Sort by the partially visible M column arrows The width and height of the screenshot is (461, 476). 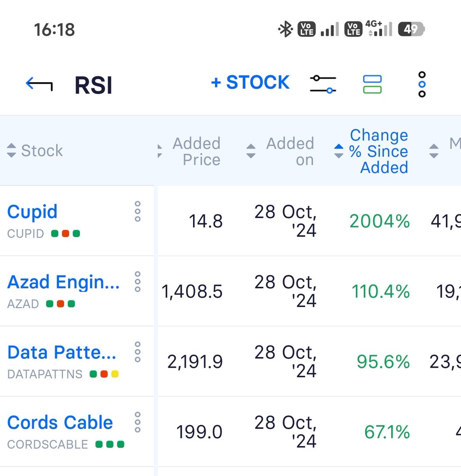[x=434, y=151]
